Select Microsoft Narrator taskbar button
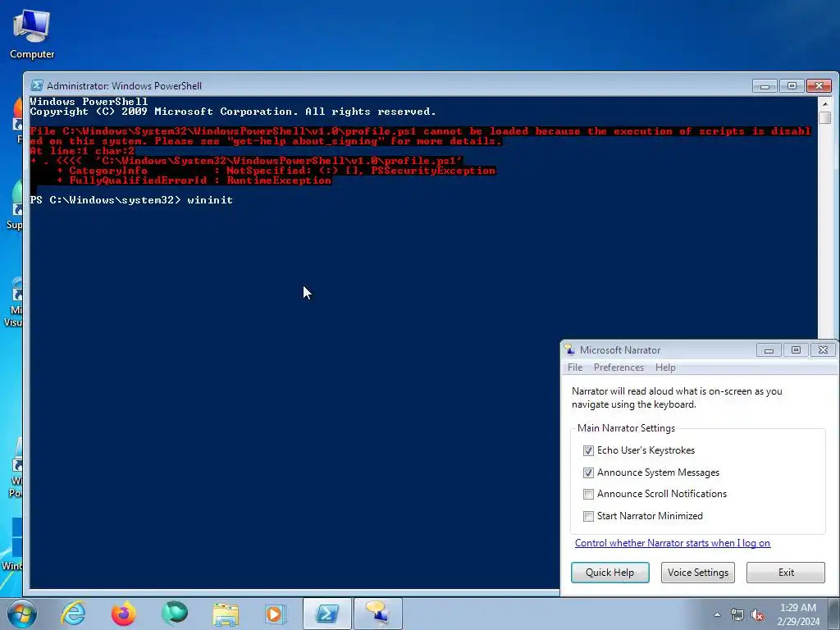840x630 pixels. [377, 614]
